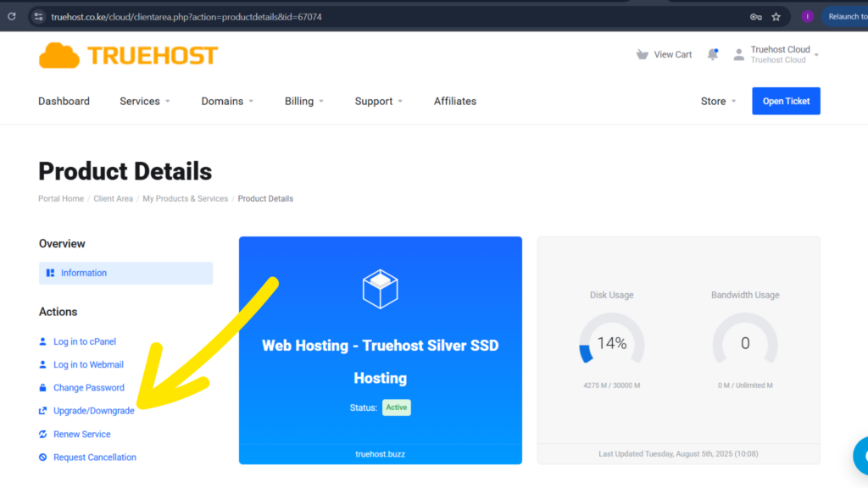The image size is (868, 488).
Task: Bookmark this page with the star icon
Action: point(776,17)
